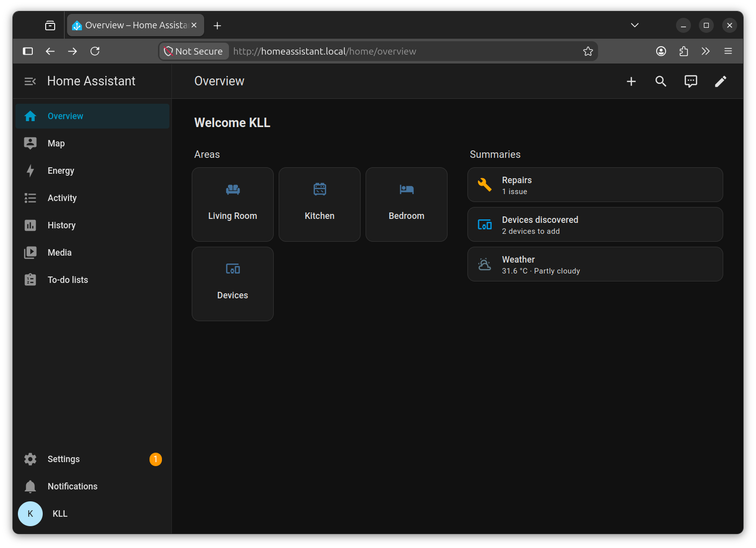This screenshot has width=756, height=548.
Task: Click the Home Assistant sidebar title
Action: point(91,81)
